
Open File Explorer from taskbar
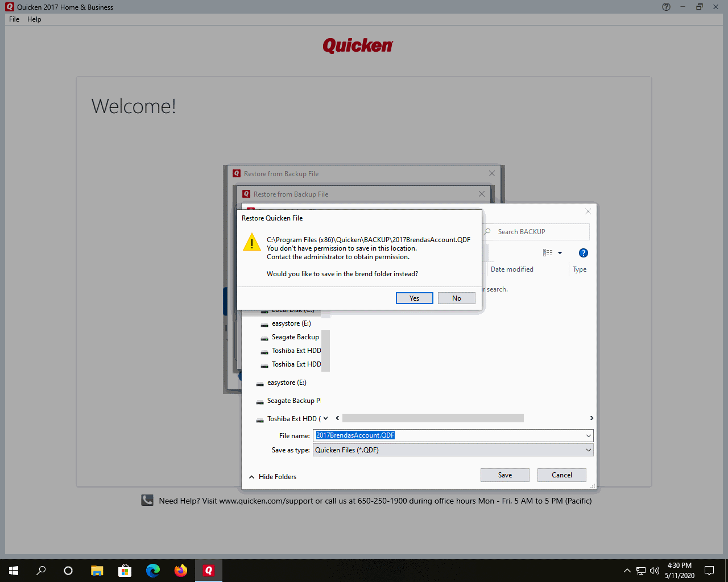[x=97, y=571]
